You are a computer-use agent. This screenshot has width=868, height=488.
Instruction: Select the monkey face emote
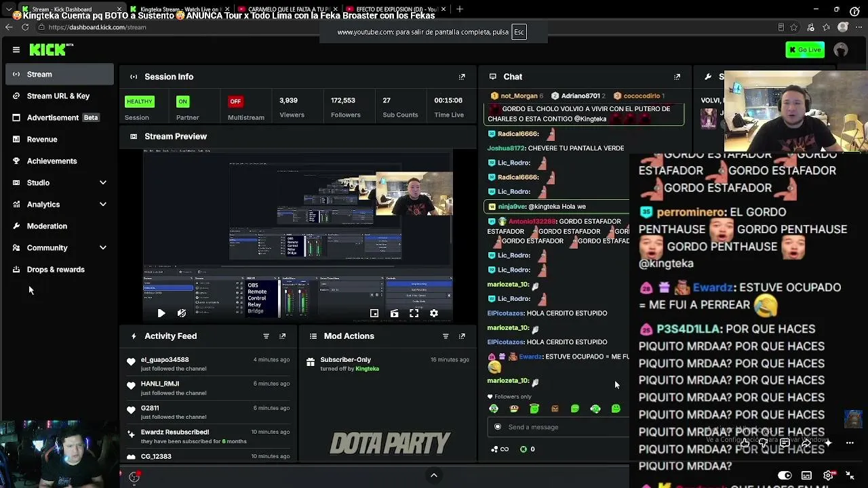tap(514, 409)
